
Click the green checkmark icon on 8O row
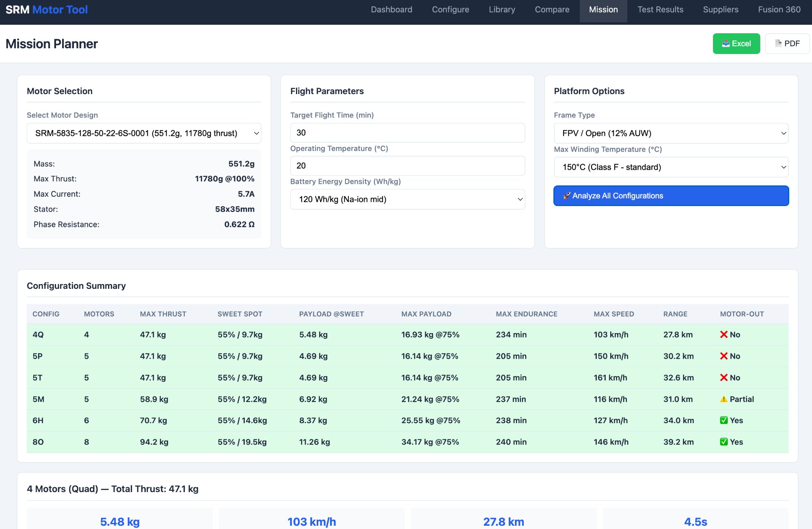click(724, 442)
